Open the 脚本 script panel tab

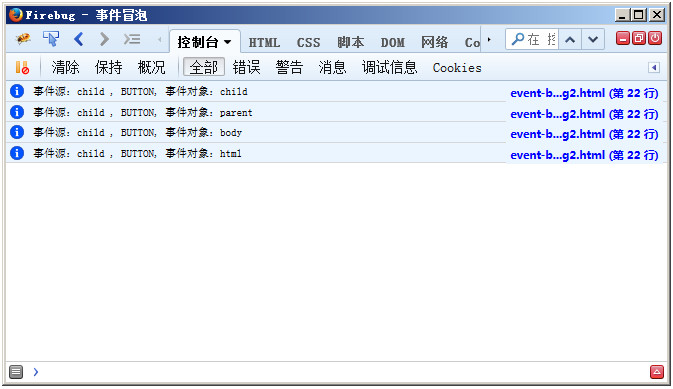click(350, 42)
